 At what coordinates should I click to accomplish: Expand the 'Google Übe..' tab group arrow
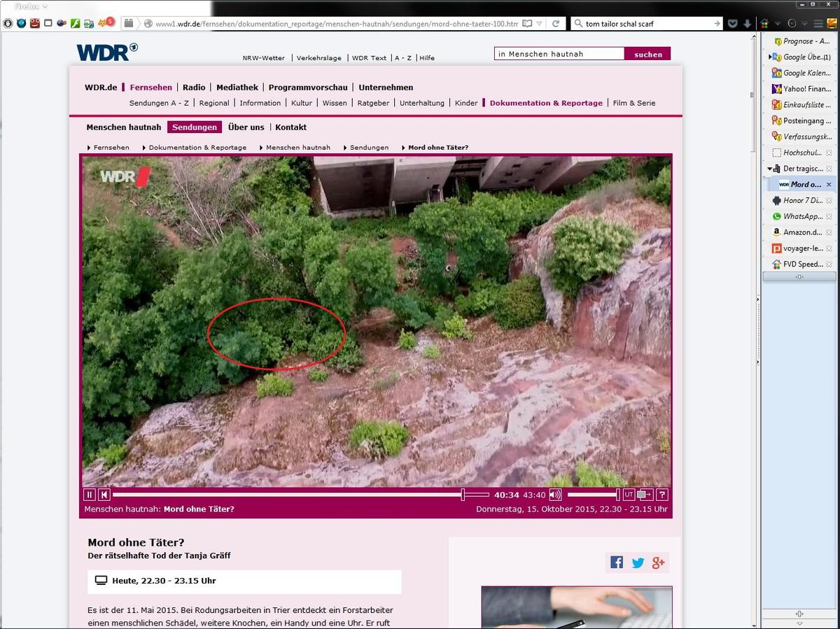(770, 57)
